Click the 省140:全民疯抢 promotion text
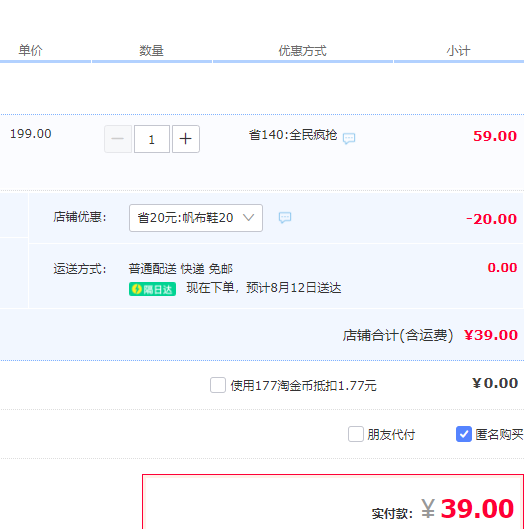Screen dimensions: 531x529 coord(293,135)
